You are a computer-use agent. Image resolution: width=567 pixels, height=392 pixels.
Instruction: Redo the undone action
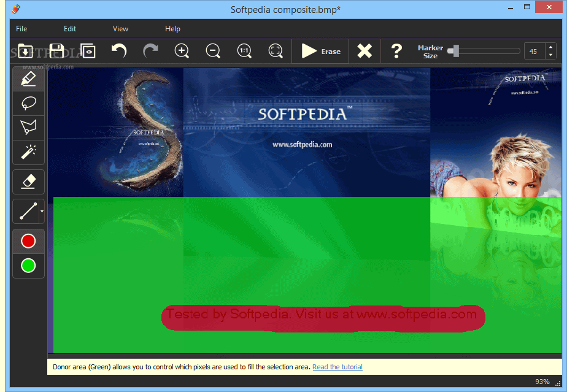click(150, 51)
